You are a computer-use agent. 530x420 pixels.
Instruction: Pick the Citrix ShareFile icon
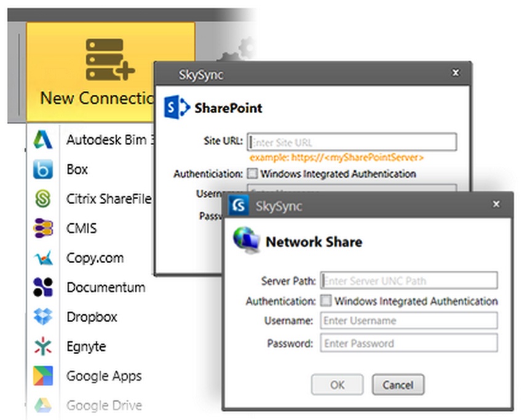tap(43, 199)
